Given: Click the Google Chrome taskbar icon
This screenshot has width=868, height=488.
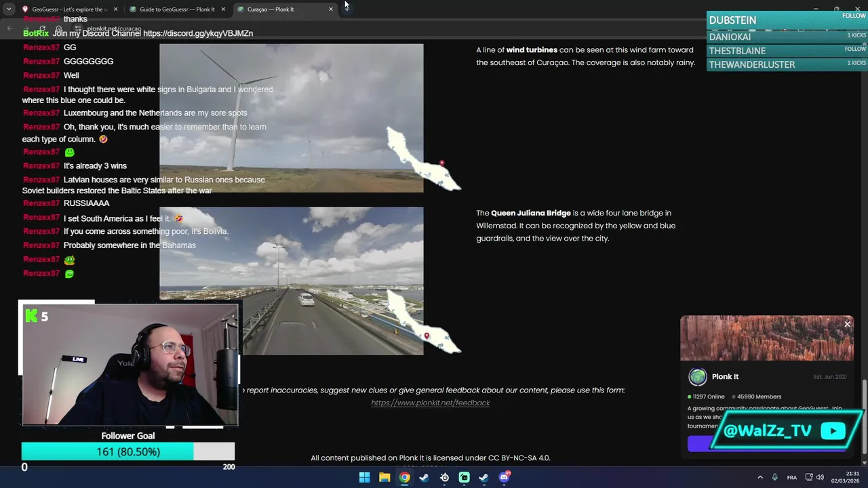Looking at the screenshot, I should pyautogui.click(x=404, y=477).
